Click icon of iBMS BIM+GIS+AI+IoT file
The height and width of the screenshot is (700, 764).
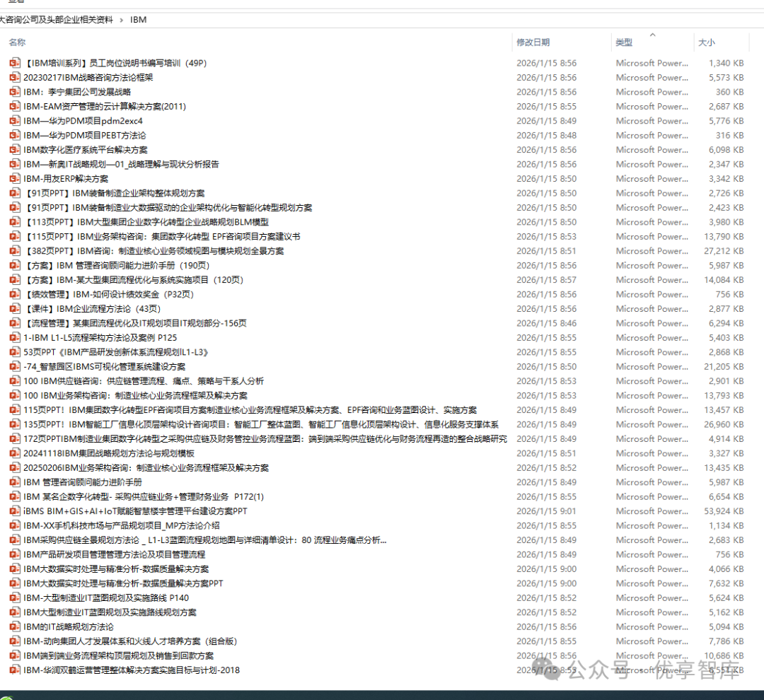15,511
